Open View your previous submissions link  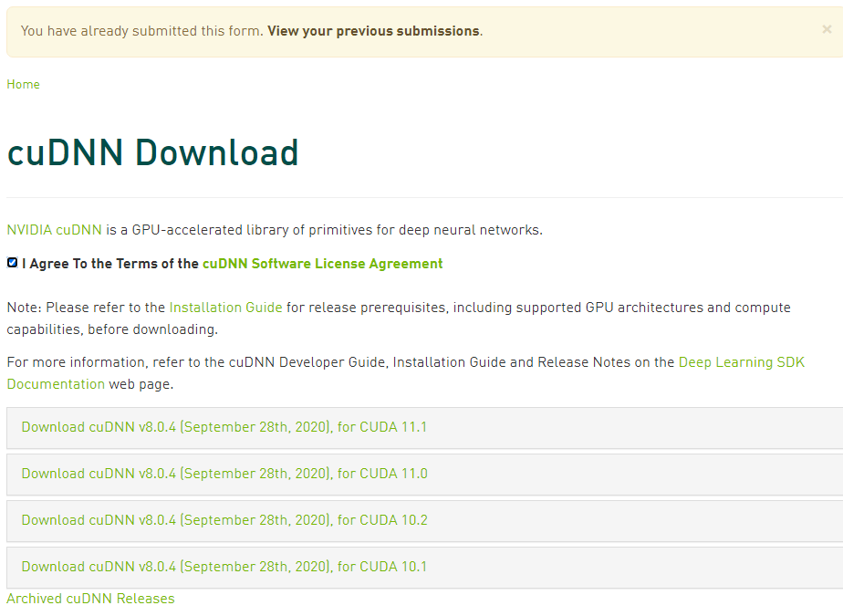click(373, 31)
